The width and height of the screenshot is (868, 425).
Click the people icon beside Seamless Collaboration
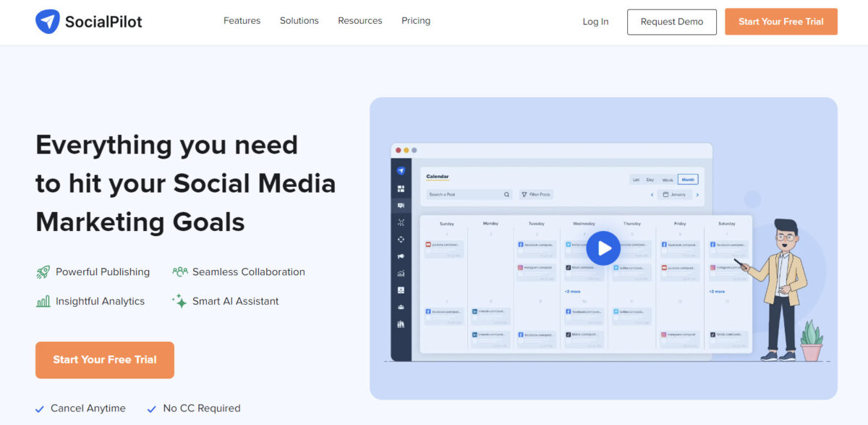(180, 272)
